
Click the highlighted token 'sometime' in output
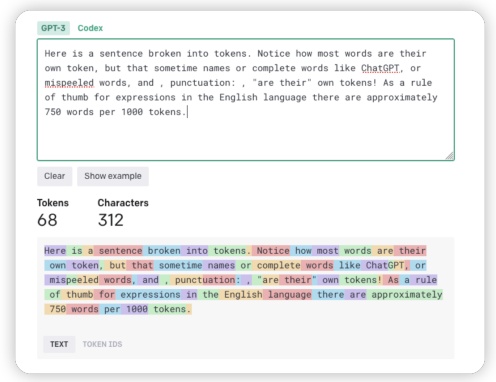(x=178, y=265)
